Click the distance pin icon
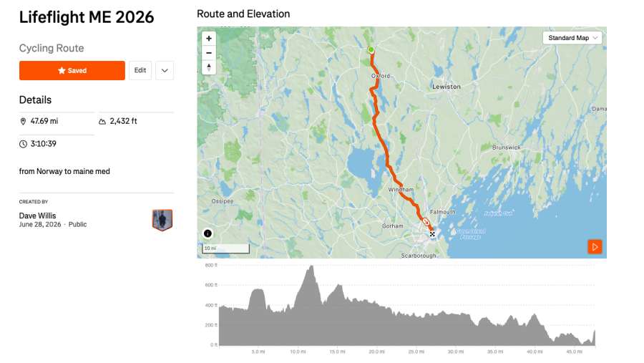Screen dimensions: 644x363 [23, 121]
